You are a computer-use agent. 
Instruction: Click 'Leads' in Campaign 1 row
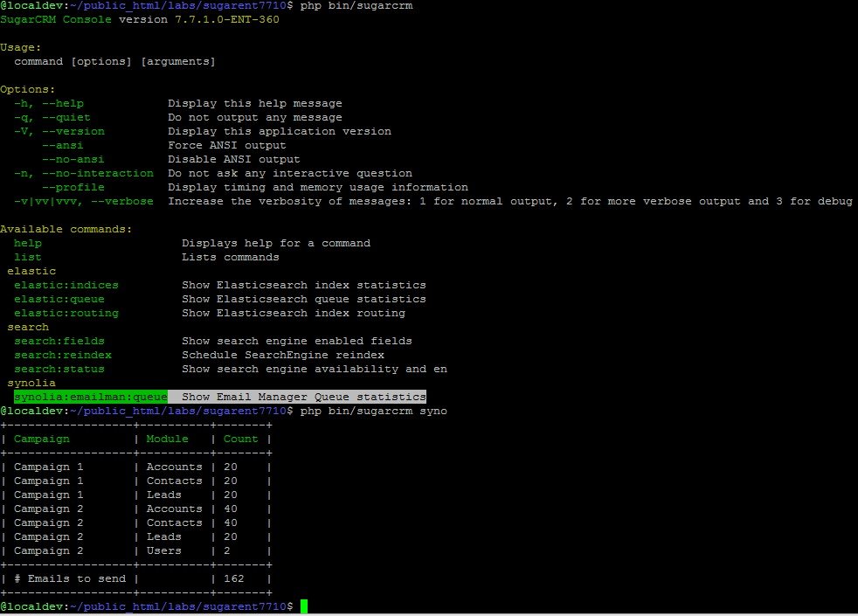pos(164,495)
